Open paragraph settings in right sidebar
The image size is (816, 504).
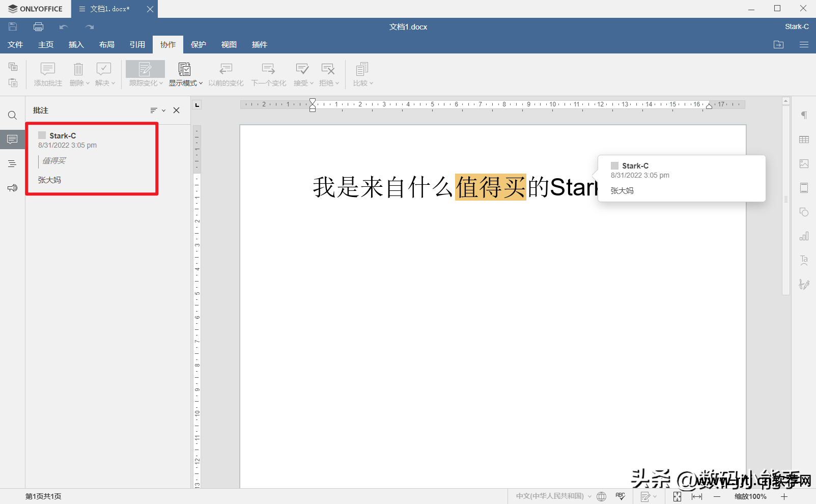tap(804, 115)
